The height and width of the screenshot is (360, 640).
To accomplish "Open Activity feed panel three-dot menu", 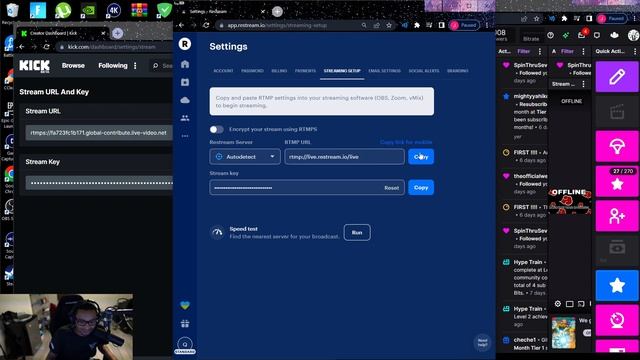I will 540,51.
